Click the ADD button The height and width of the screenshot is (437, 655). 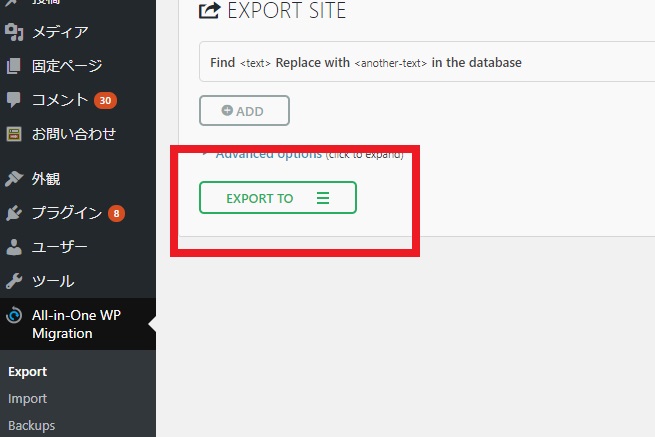(244, 111)
